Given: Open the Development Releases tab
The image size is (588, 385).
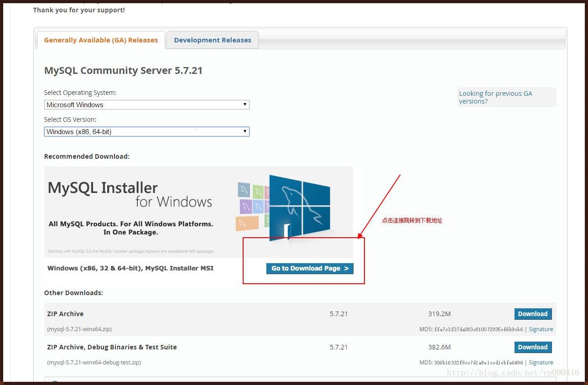Looking at the screenshot, I should 213,40.
